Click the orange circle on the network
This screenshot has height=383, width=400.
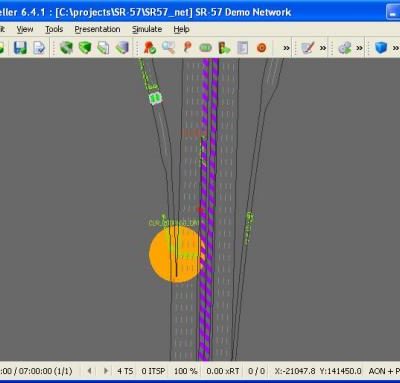point(176,255)
